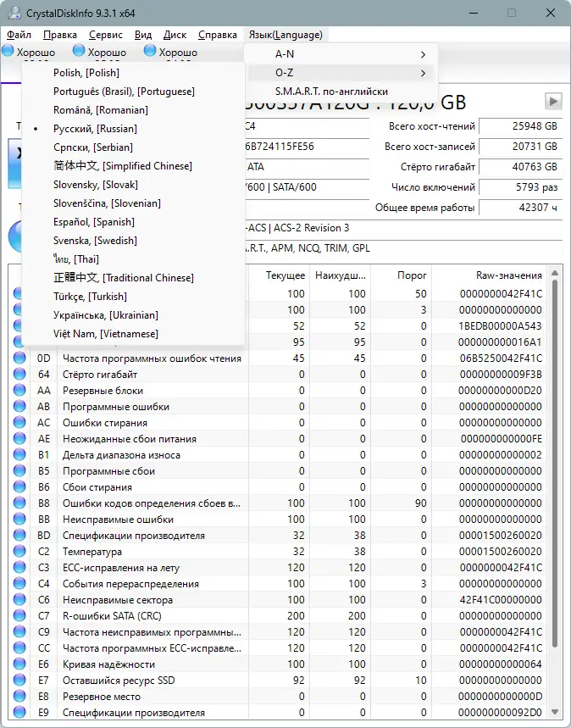Choose Traditional Chinese language
Viewport: 571px width, 728px height.
point(134,278)
